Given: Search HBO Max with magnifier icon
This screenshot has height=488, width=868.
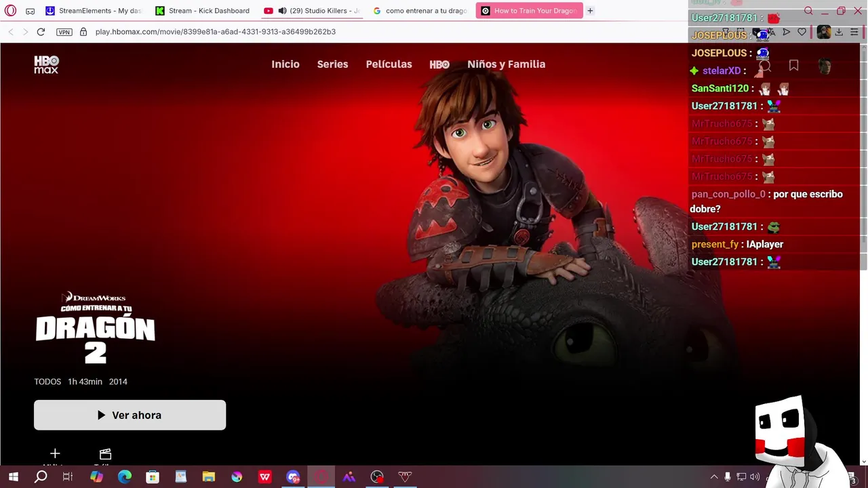Looking at the screenshot, I should 764,66.
